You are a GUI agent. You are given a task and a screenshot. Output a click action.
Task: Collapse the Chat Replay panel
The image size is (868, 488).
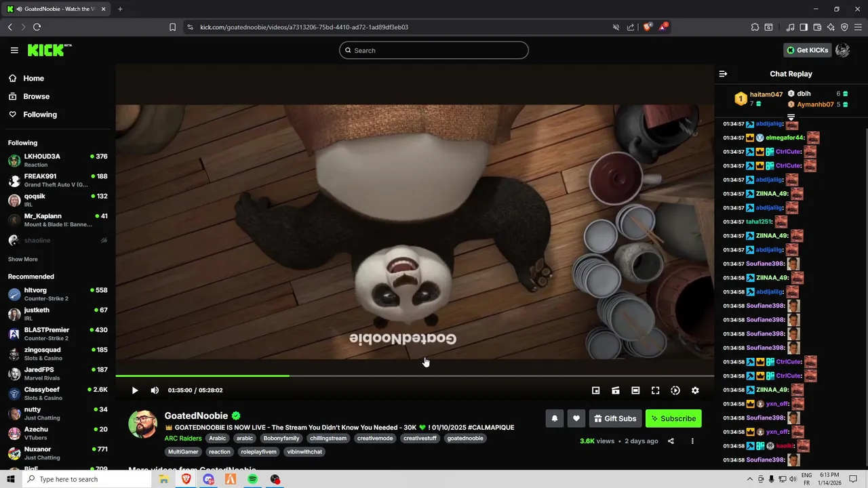tap(723, 74)
